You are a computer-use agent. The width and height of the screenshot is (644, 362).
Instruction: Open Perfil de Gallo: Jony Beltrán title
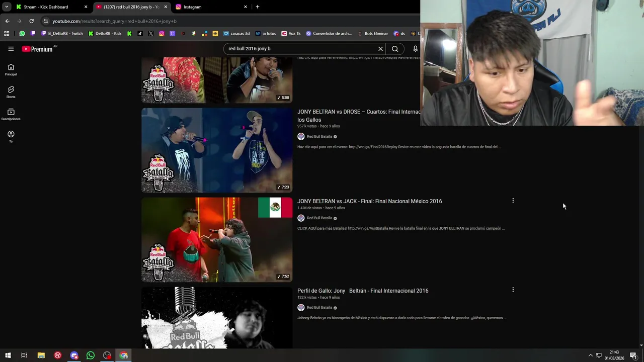click(x=363, y=291)
